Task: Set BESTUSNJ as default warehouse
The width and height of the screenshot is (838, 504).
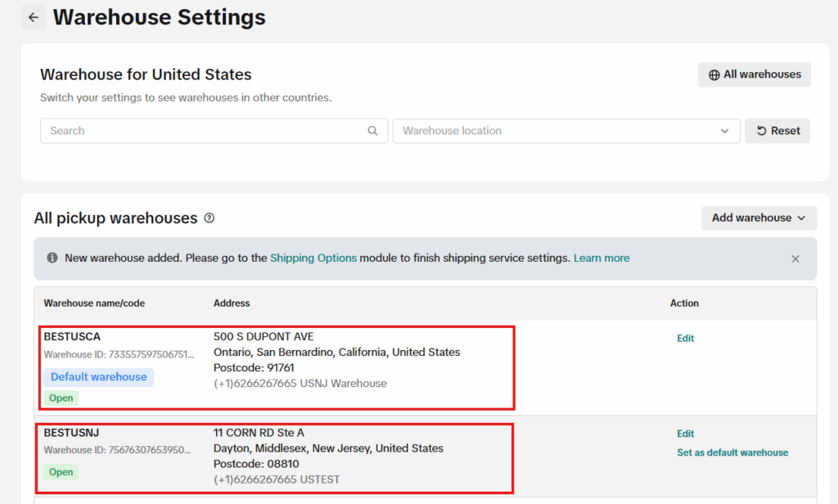Action: point(732,452)
